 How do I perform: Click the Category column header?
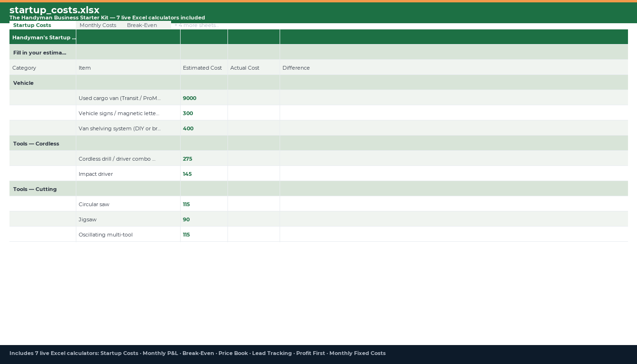(x=43, y=67)
